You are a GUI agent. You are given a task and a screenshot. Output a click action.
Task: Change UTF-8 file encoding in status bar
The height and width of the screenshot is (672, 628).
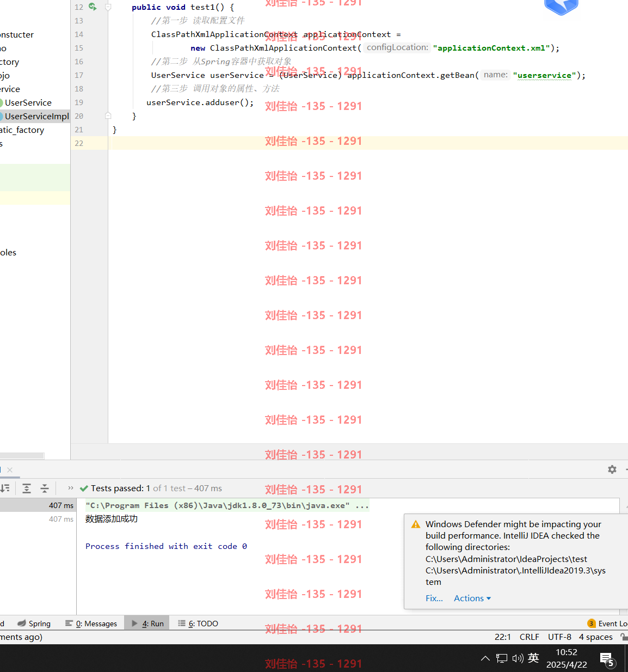pyautogui.click(x=559, y=637)
